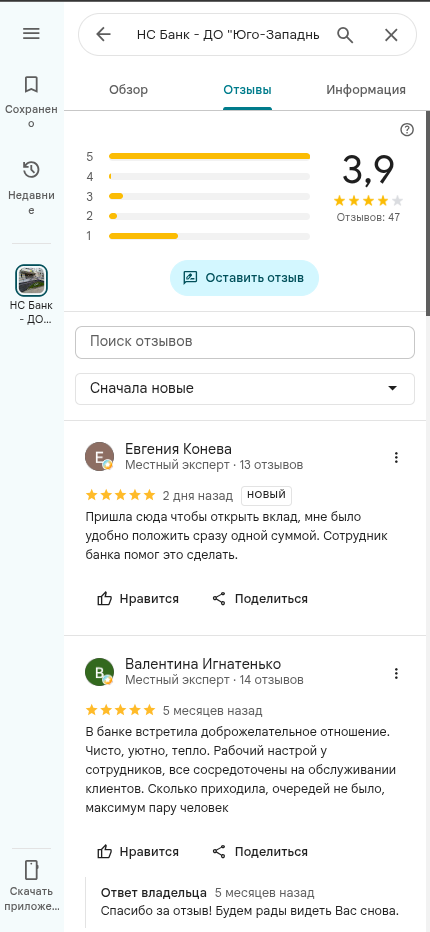Click the magnifier search icon
Image resolution: width=430 pixels, height=932 pixels.
click(346, 35)
